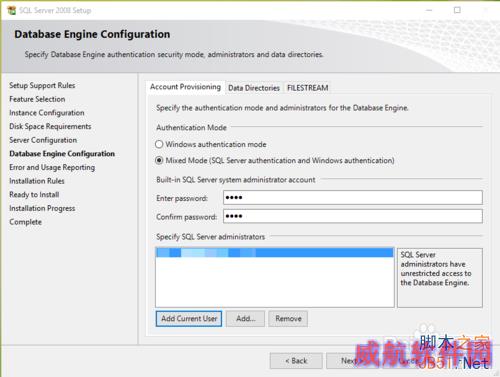Click Error and Usage Reporting step
Image resolution: width=500 pixels, height=377 pixels.
(x=52, y=168)
